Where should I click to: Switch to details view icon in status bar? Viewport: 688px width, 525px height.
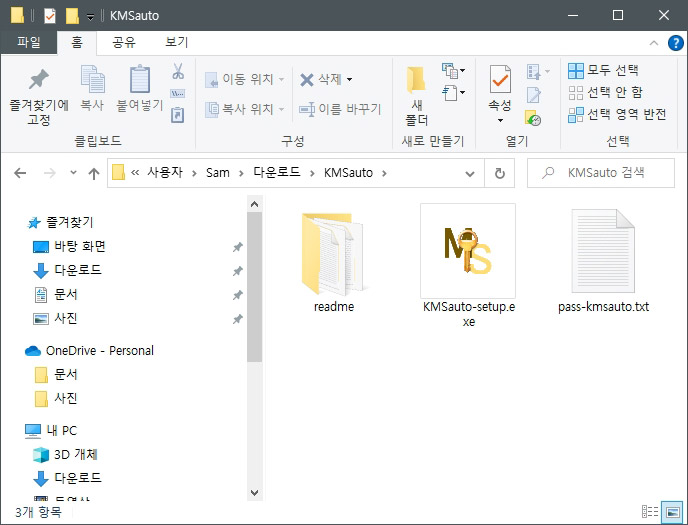click(x=649, y=512)
